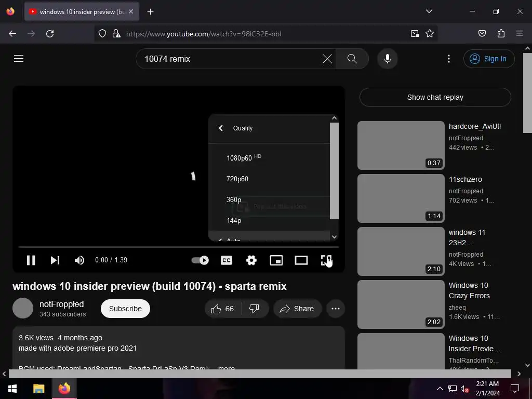The image size is (532, 399).
Task: Switch to theater mode
Action: point(301,260)
